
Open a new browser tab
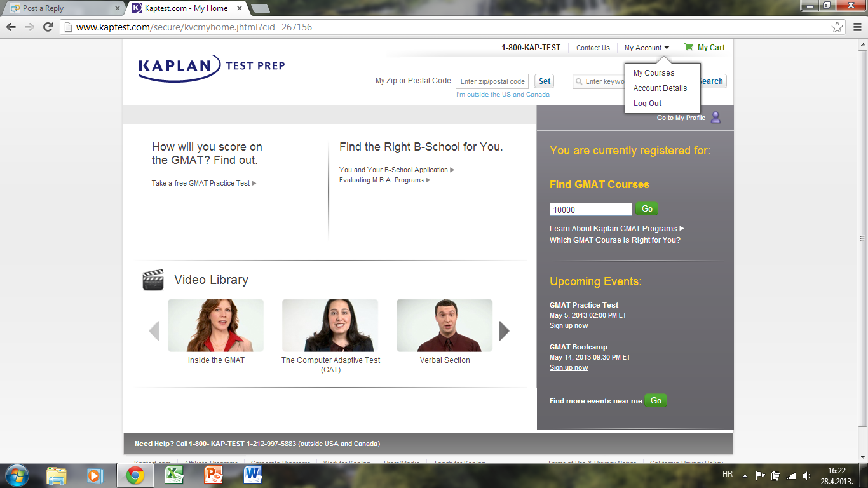(260, 8)
